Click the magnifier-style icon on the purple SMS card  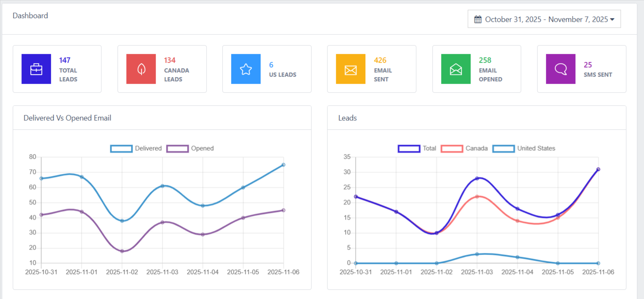click(561, 69)
